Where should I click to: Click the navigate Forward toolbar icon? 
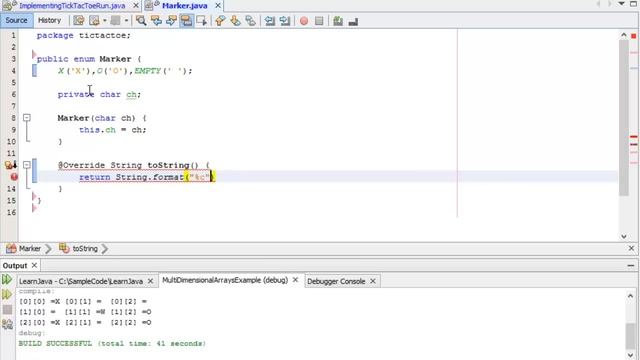[116, 21]
